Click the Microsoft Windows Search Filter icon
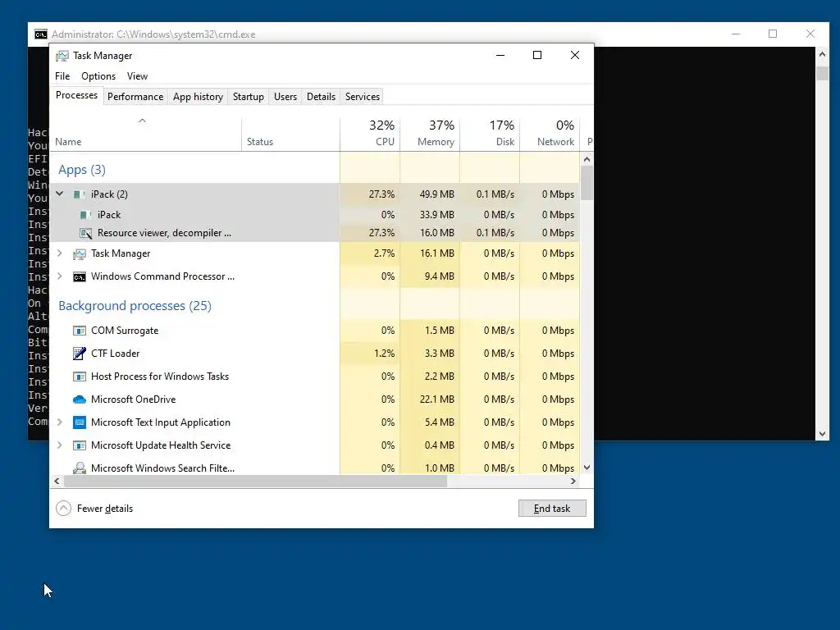The image size is (840, 630). click(80, 468)
